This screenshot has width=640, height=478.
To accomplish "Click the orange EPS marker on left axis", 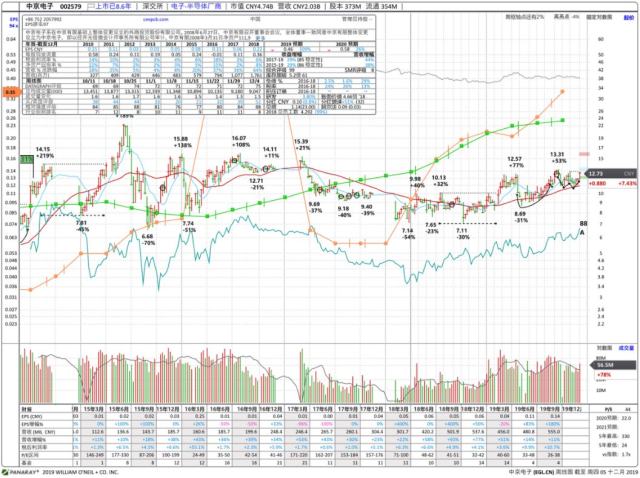I will (8, 91).
